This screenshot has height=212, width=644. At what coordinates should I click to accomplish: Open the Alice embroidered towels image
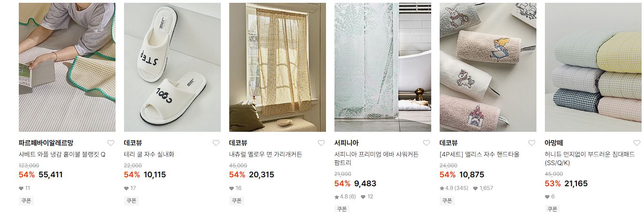(488, 67)
